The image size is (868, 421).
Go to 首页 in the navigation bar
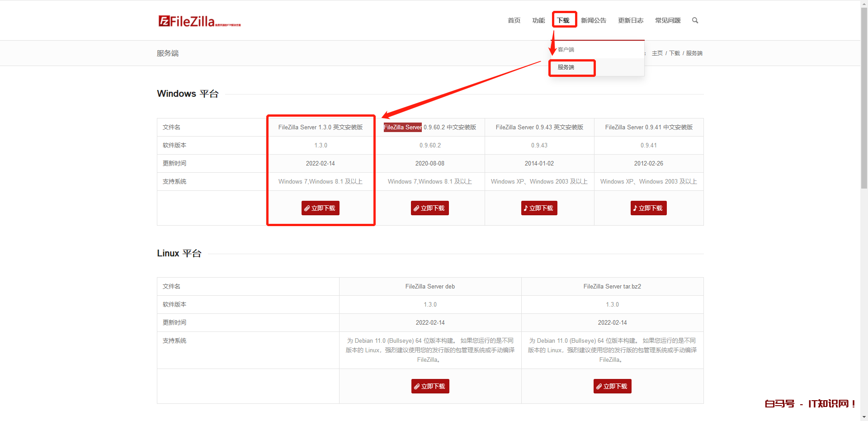click(514, 20)
